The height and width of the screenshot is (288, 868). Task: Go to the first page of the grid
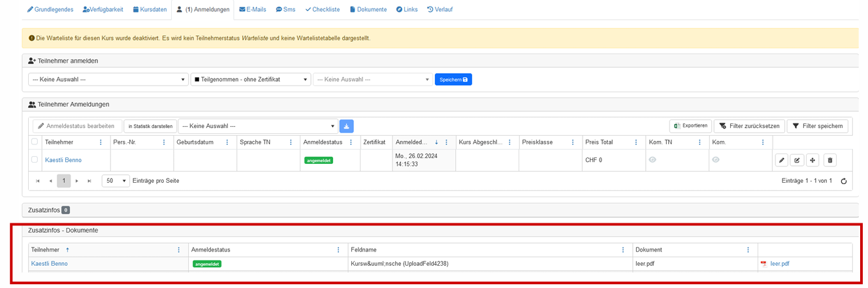pos(38,181)
